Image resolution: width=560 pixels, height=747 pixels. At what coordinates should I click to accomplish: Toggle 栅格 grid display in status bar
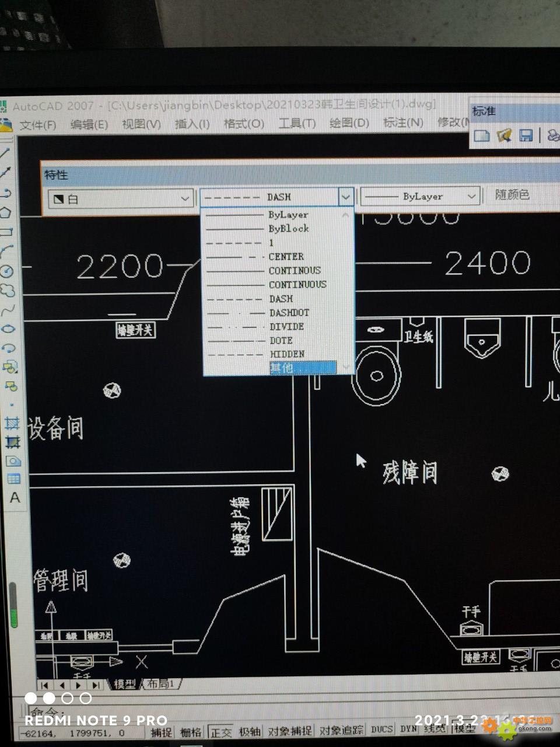(x=191, y=732)
